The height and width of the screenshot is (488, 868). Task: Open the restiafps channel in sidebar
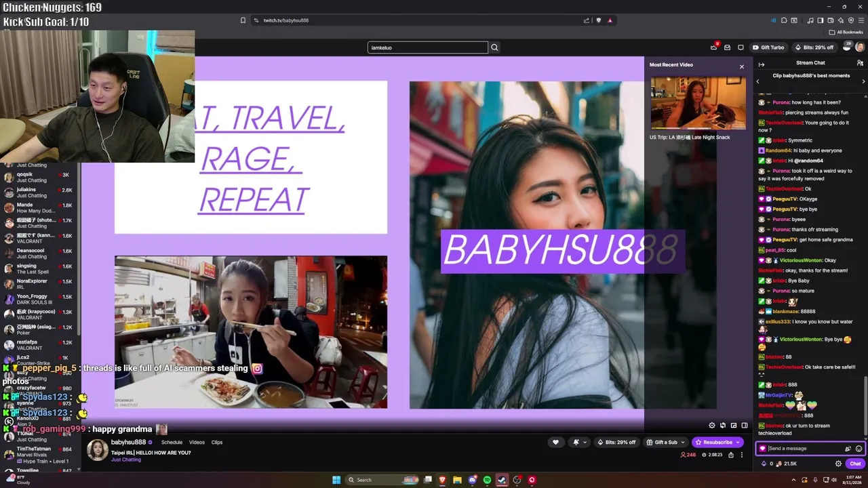(x=39, y=345)
